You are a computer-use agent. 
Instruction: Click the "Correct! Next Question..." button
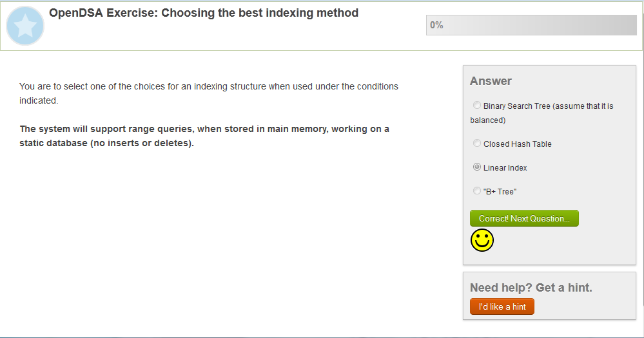[524, 218]
